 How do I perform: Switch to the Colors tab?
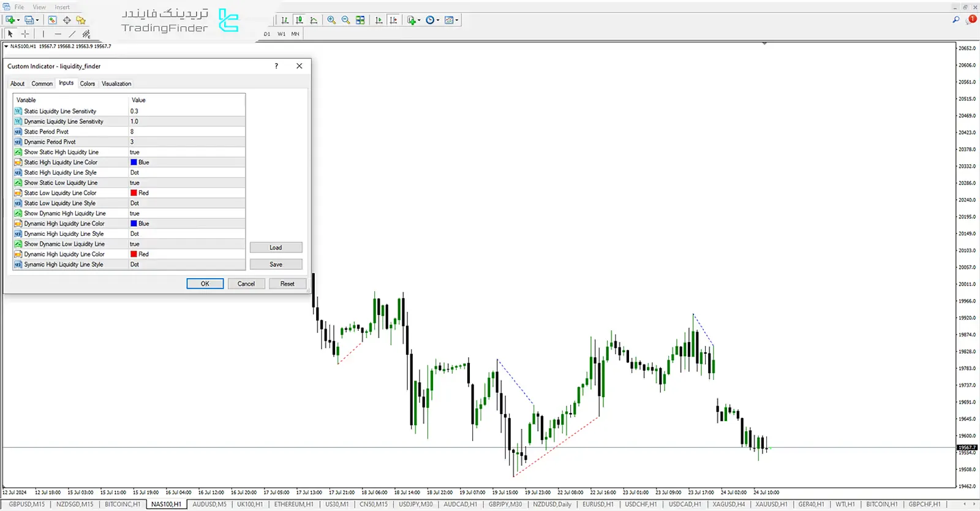88,84
